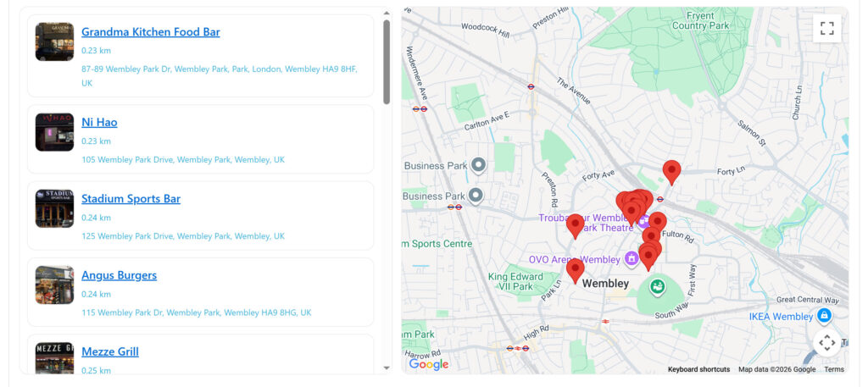Screen dimensions: 868x387
Task: Click the IKEA Wembley shopping marker
Action: click(823, 317)
